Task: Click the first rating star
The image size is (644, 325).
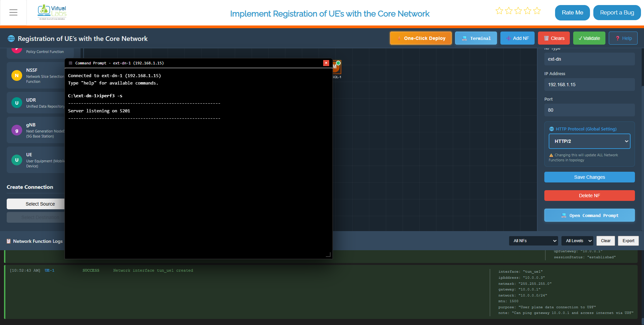Action: coord(499,11)
